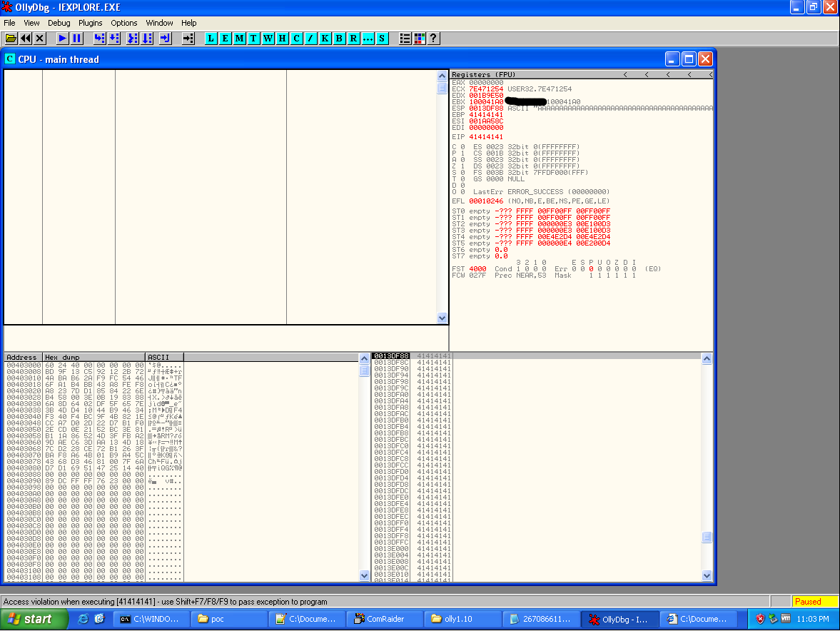
Task: Open the poc folder taskbar button
Action: [230, 619]
